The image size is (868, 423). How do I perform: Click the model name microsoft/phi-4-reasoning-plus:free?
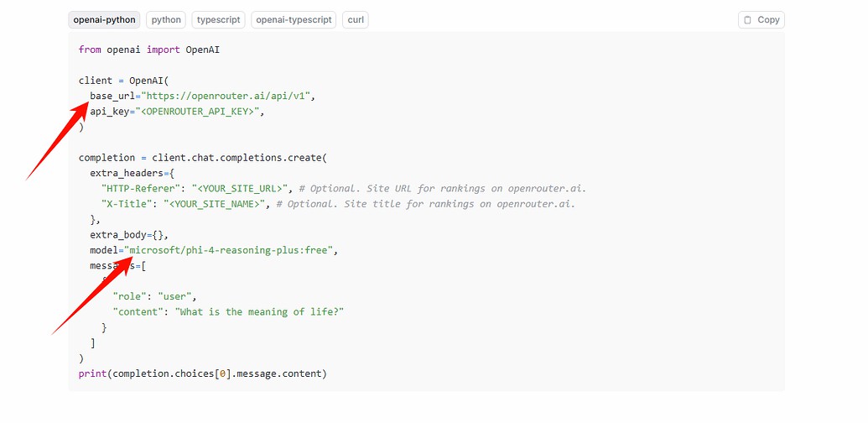[229, 250]
